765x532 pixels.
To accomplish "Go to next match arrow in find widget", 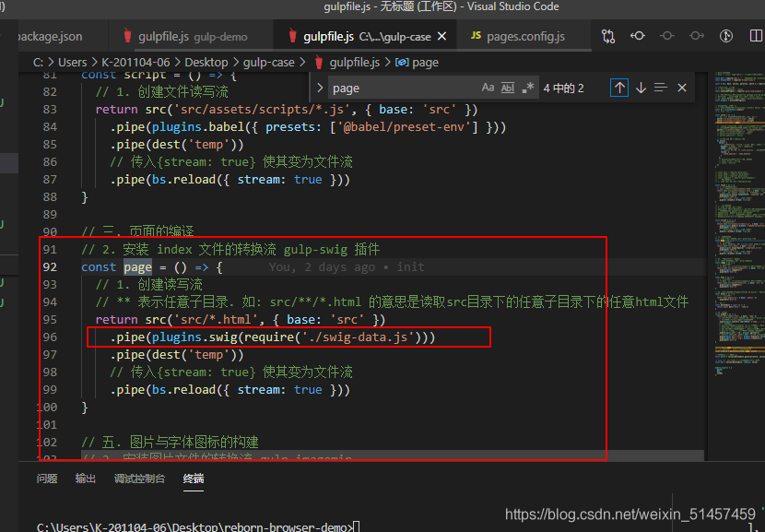I will (641, 88).
